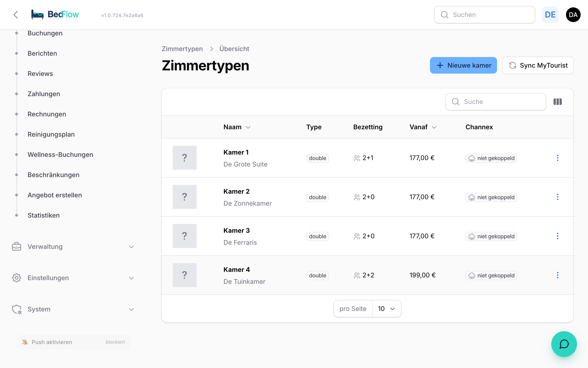The height and width of the screenshot is (368, 588).
Task: Open actions menu for Kamer 1
Action: [x=558, y=158]
